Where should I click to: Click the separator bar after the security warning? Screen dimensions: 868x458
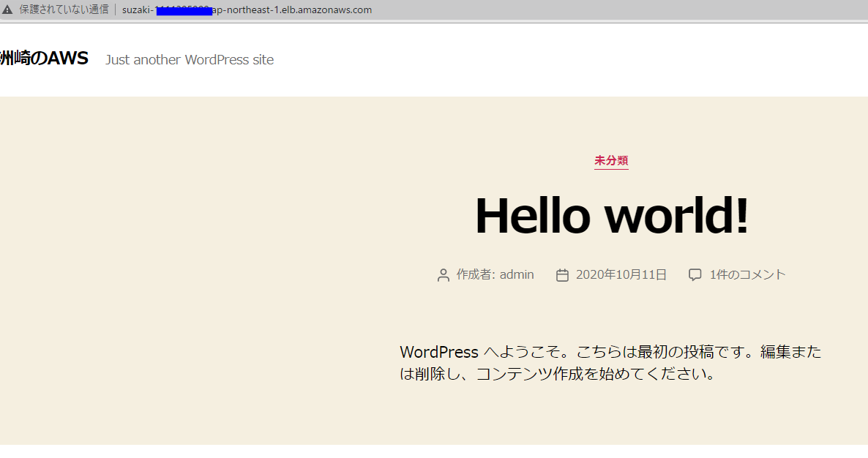[115, 9]
